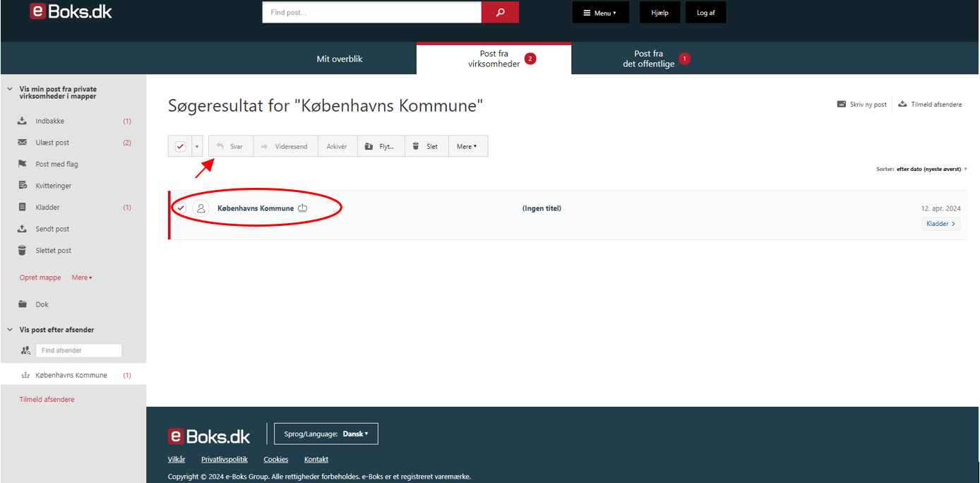Viewport: 980px width, 483px height.
Task: Click the 12. apr. 2024 date
Action: point(941,208)
